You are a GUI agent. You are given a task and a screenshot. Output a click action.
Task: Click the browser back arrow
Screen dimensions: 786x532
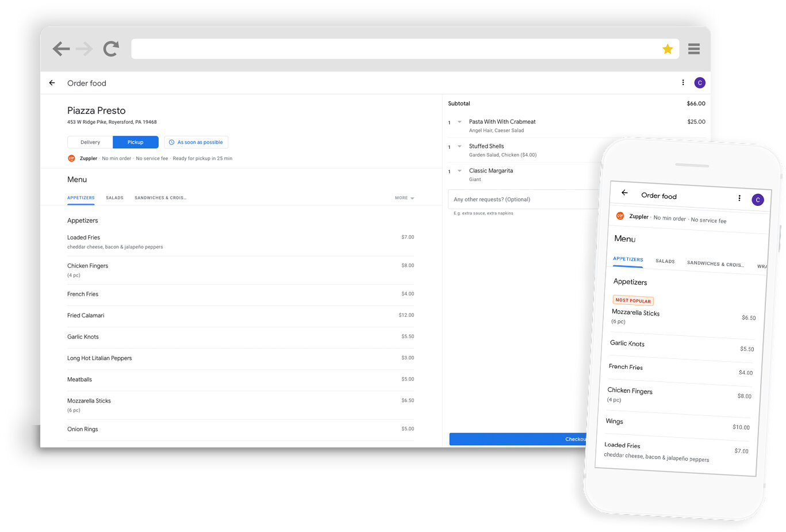(x=61, y=49)
